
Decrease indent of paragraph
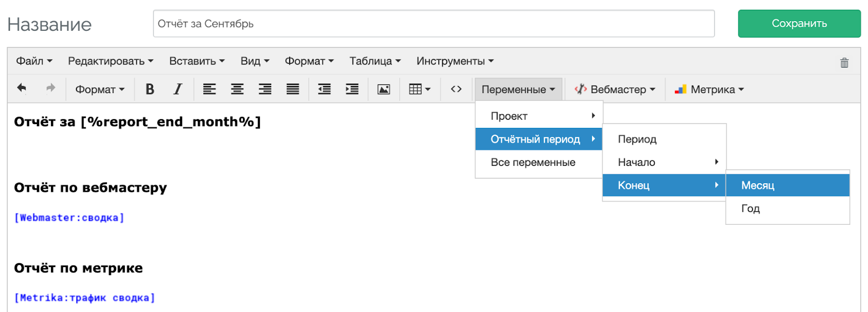click(324, 89)
